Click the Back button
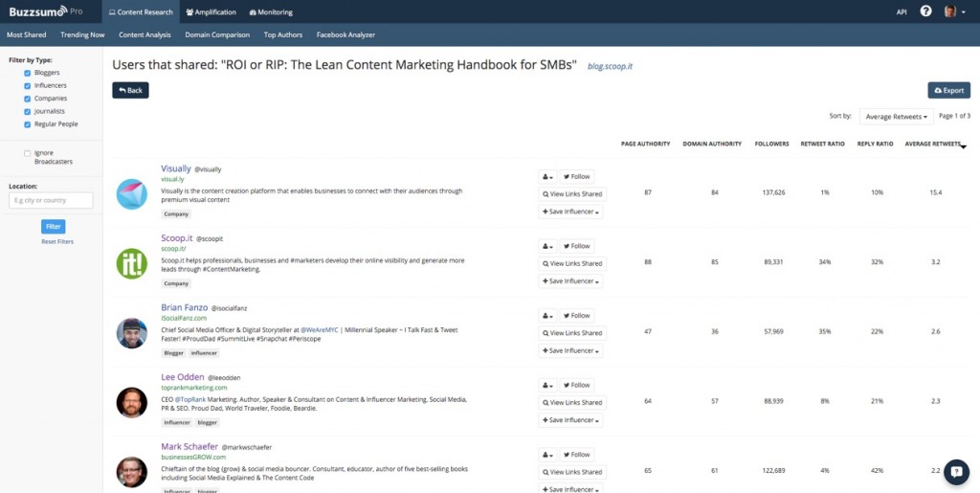The height and width of the screenshot is (493, 980). pyautogui.click(x=130, y=91)
